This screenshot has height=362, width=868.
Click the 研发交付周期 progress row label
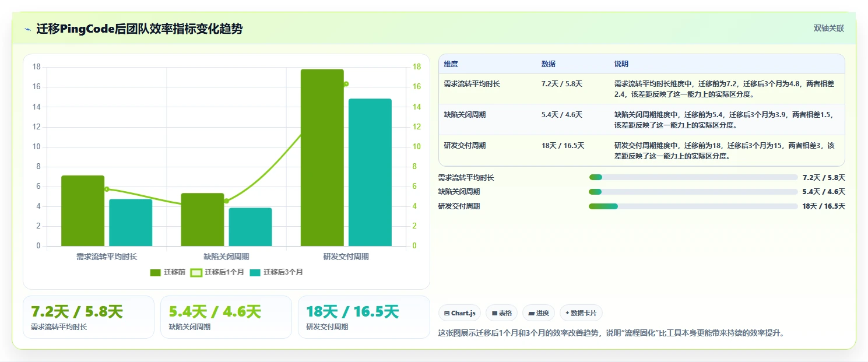point(459,206)
